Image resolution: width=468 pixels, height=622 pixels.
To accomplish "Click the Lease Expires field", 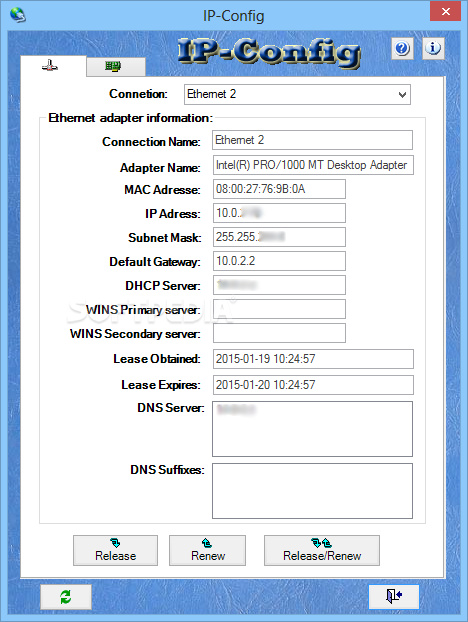I will (x=313, y=385).
